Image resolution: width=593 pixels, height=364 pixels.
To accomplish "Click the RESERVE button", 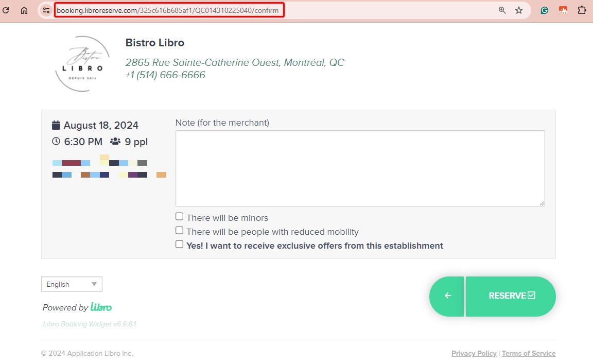I will point(510,296).
